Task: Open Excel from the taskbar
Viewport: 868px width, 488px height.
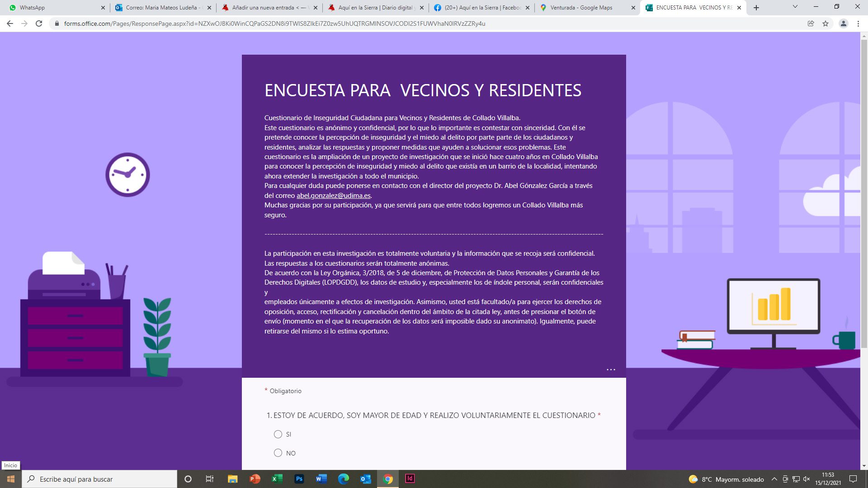Action: pos(277,479)
